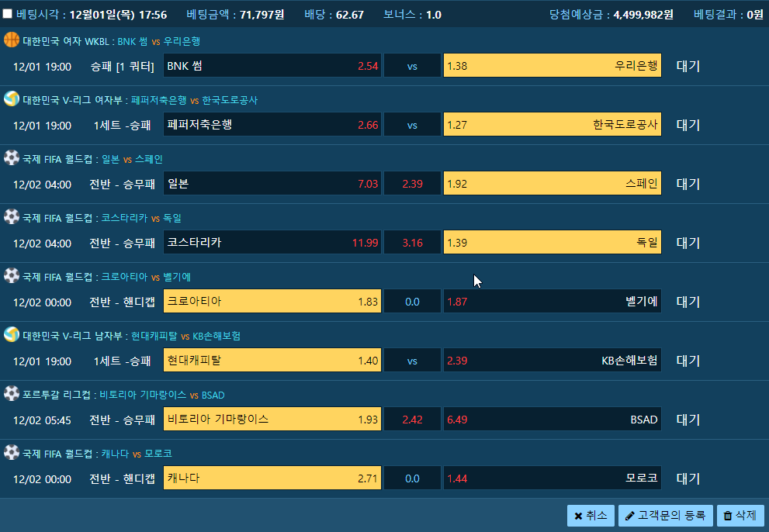Select the 모로코 1.44 handicap odds
The width and height of the screenshot is (769, 532).
(x=553, y=478)
